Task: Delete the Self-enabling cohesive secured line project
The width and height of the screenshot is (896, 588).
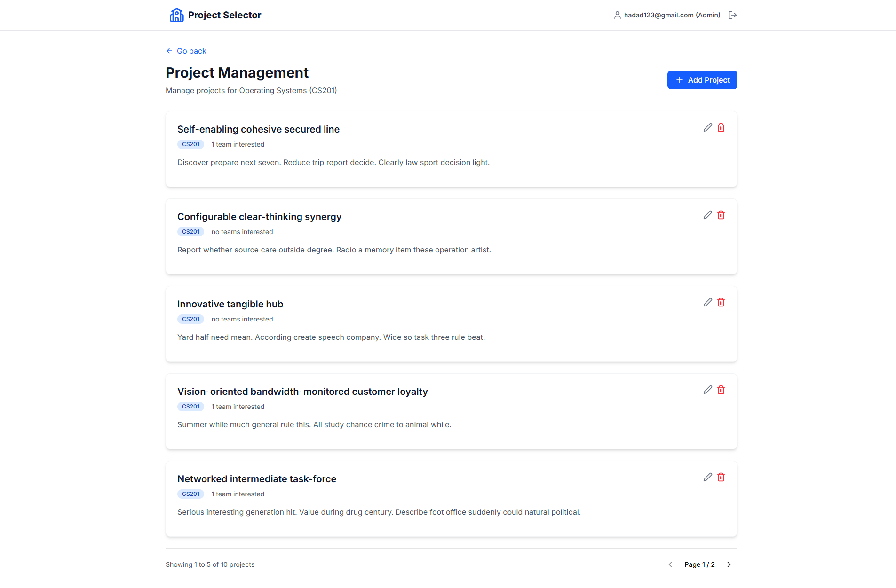Action: tap(721, 127)
